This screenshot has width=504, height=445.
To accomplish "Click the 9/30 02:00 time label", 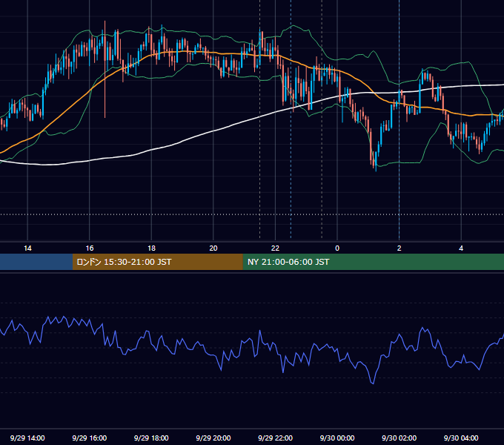I will coord(399,438).
